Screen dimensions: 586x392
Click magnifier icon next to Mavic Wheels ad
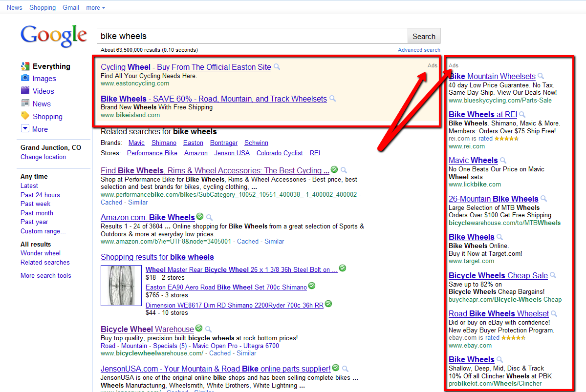(503, 160)
